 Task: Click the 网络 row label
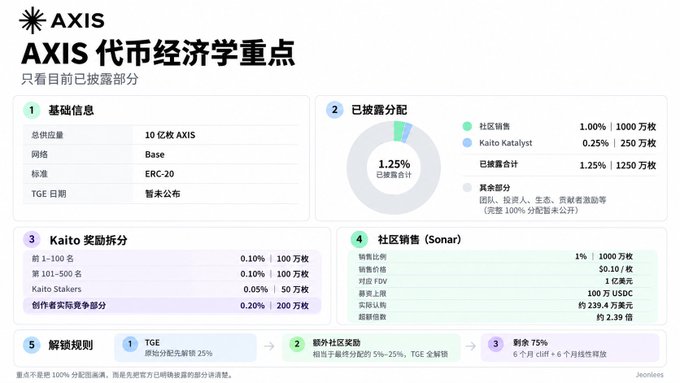coord(39,154)
